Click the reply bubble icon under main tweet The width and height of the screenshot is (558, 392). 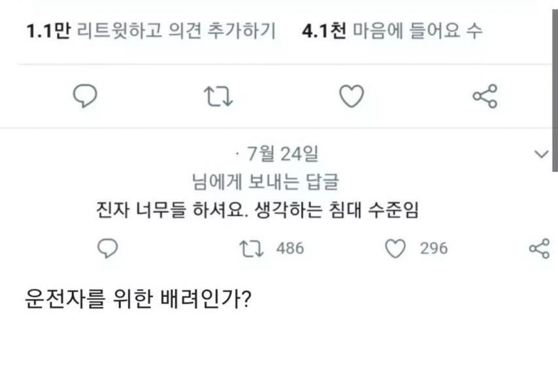[84, 97]
